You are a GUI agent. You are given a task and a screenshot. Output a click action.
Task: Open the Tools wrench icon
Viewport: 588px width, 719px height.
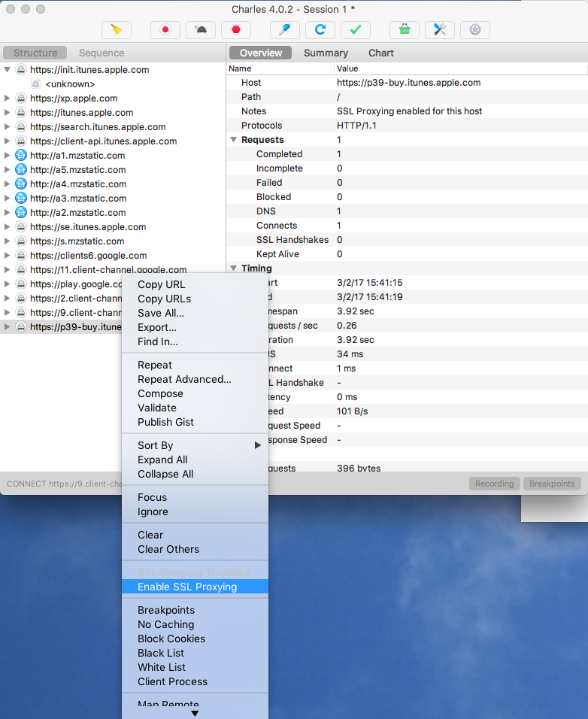(440, 30)
